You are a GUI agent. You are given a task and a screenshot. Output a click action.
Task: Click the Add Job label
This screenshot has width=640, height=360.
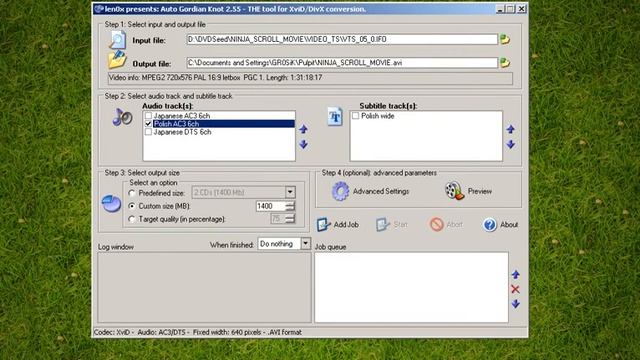tap(346, 224)
